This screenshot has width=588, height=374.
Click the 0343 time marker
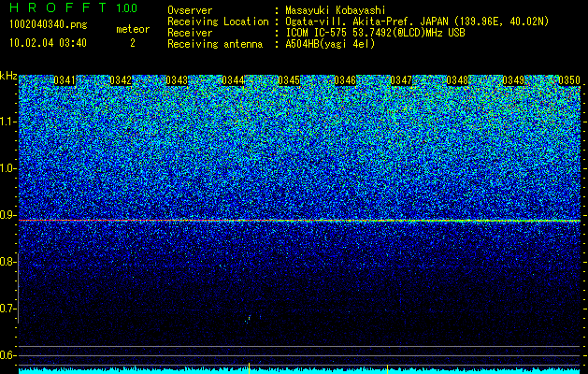[x=177, y=80]
